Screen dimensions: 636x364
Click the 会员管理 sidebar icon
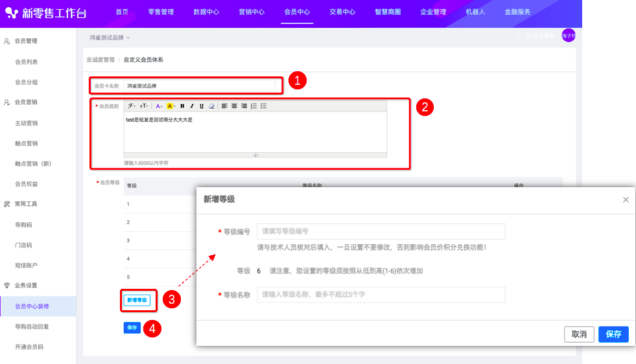[7, 41]
